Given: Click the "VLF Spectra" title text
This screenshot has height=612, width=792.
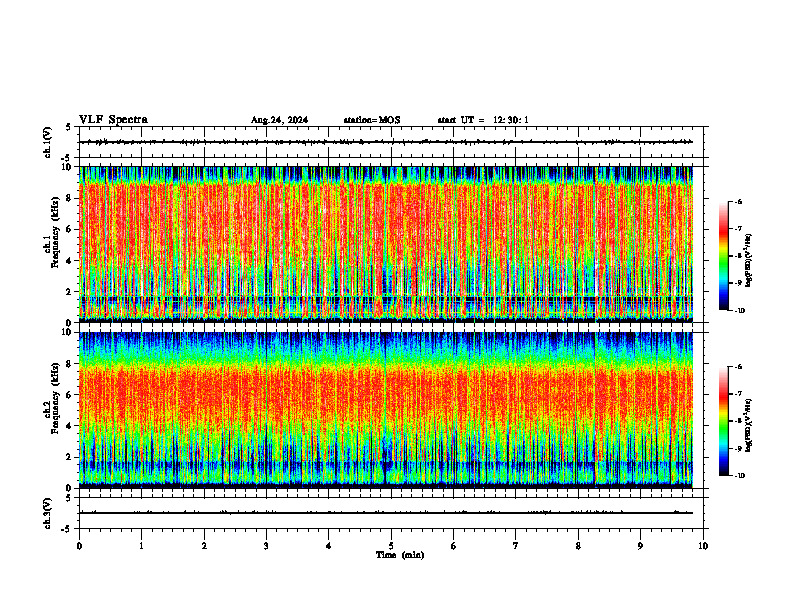Looking at the screenshot, I should coord(113,119).
